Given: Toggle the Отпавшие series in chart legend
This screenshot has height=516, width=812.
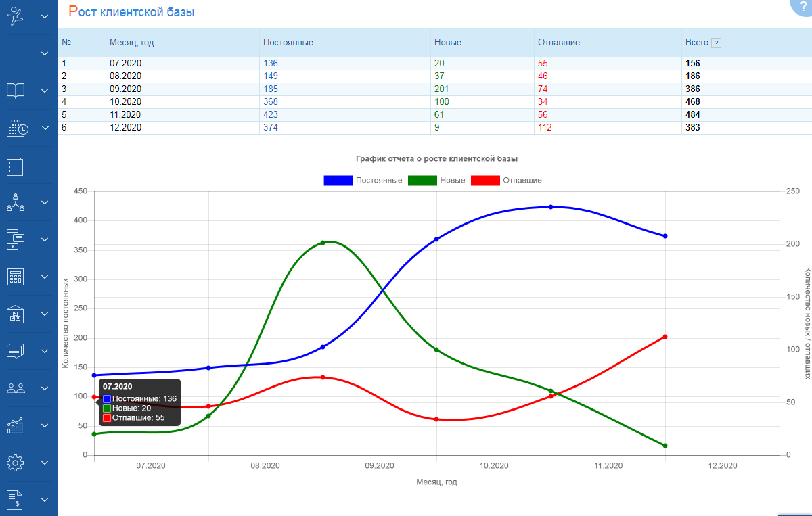Looking at the screenshot, I should click(x=506, y=181).
